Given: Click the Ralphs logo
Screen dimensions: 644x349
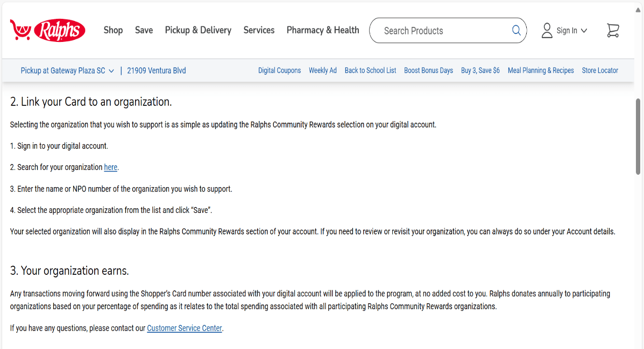Looking at the screenshot, I should click(48, 30).
